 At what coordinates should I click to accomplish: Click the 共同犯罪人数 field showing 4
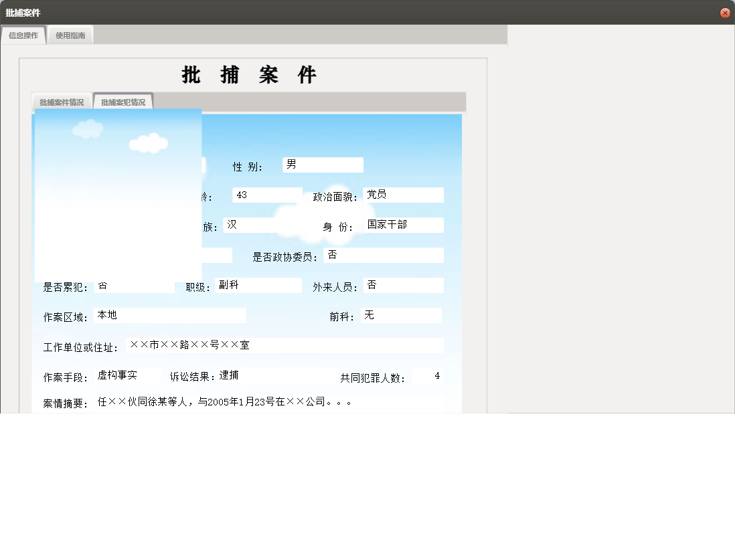[428, 375]
